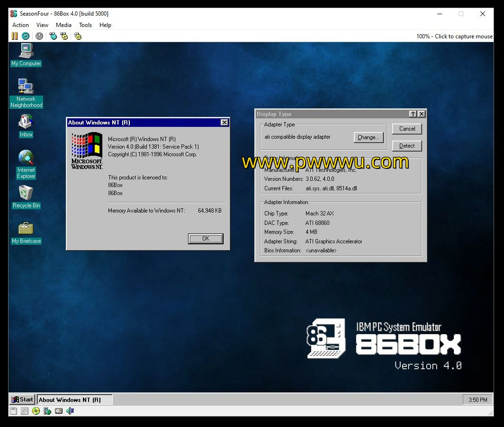Click the 86Box app icon in title bar
Image resolution: width=504 pixels, height=427 pixels.
point(14,14)
